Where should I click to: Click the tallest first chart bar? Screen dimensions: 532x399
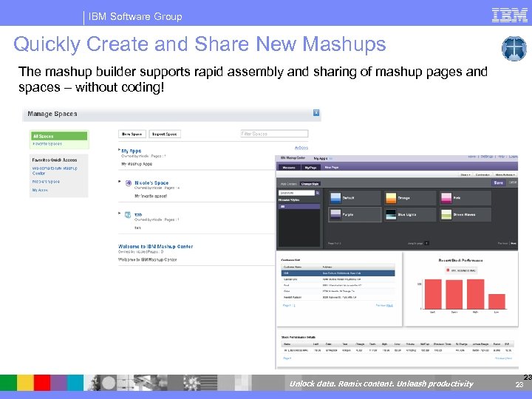click(433, 294)
